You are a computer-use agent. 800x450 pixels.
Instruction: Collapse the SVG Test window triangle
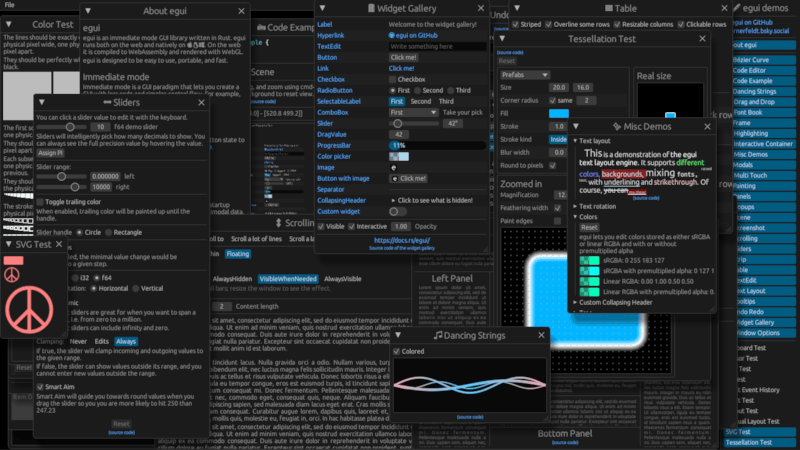(x=11, y=244)
